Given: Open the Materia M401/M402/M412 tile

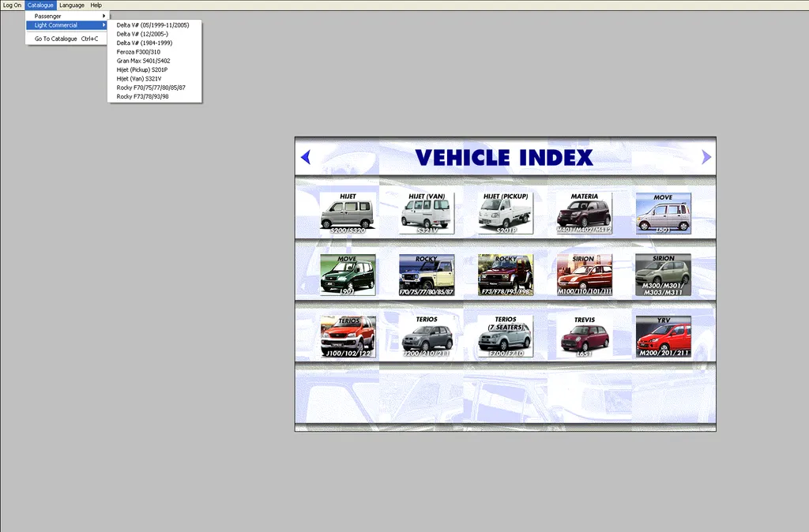Looking at the screenshot, I should tap(585, 213).
